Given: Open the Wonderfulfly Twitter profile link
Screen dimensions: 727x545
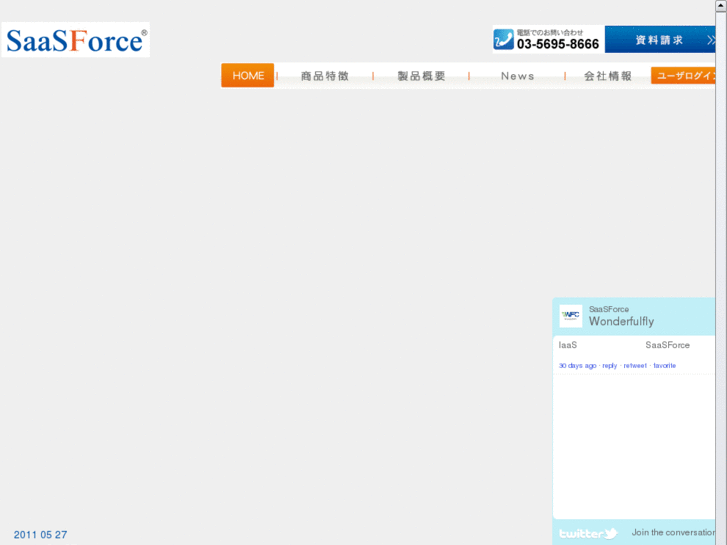Looking at the screenshot, I should 621,321.
